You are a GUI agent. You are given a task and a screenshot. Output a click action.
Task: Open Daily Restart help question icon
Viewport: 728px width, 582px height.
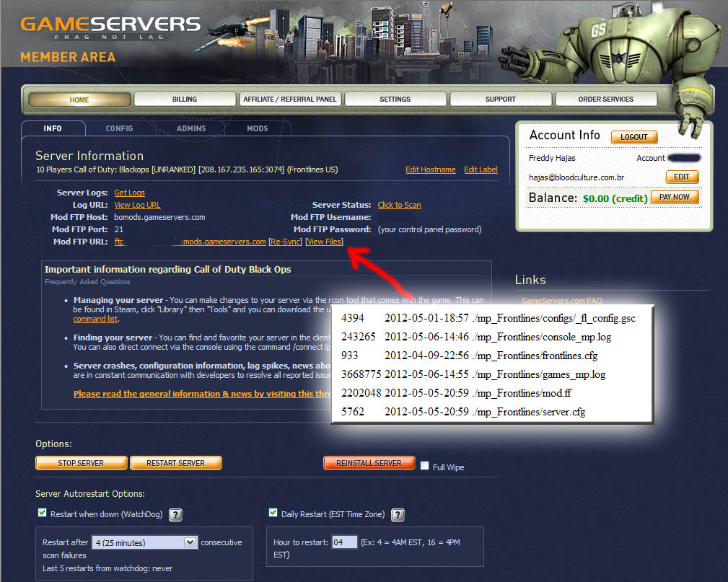click(398, 515)
